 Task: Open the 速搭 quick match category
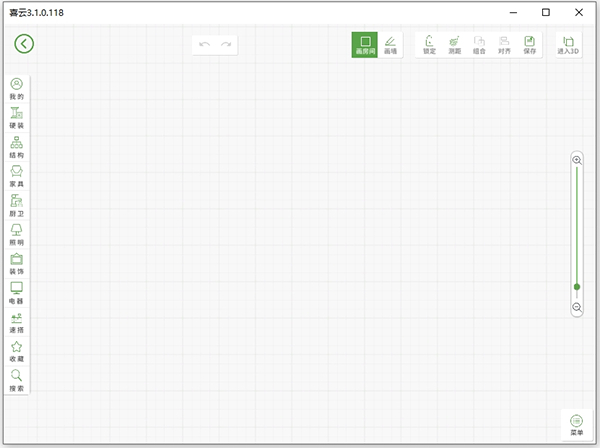[x=16, y=323]
